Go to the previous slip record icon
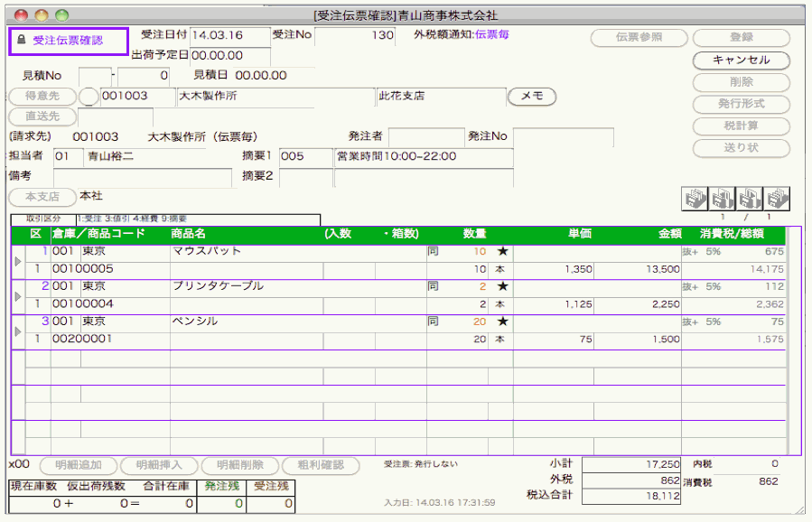812x522 pixels. (x=722, y=199)
